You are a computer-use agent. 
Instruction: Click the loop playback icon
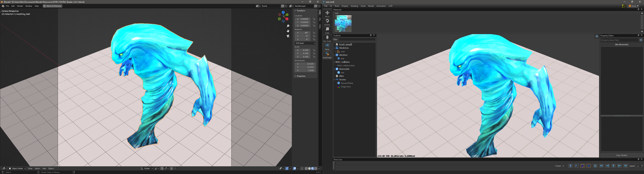595,166
